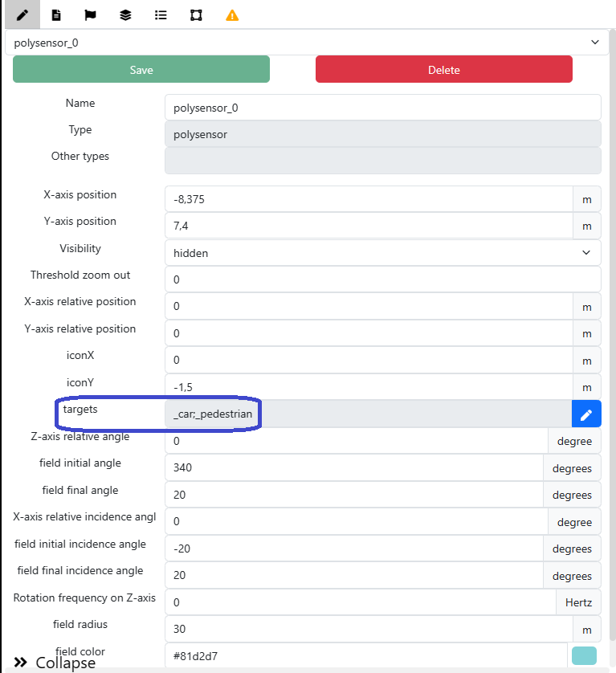Click the Threshold zoom out label
Image resolution: width=616 pixels, height=673 pixels.
click(x=80, y=275)
